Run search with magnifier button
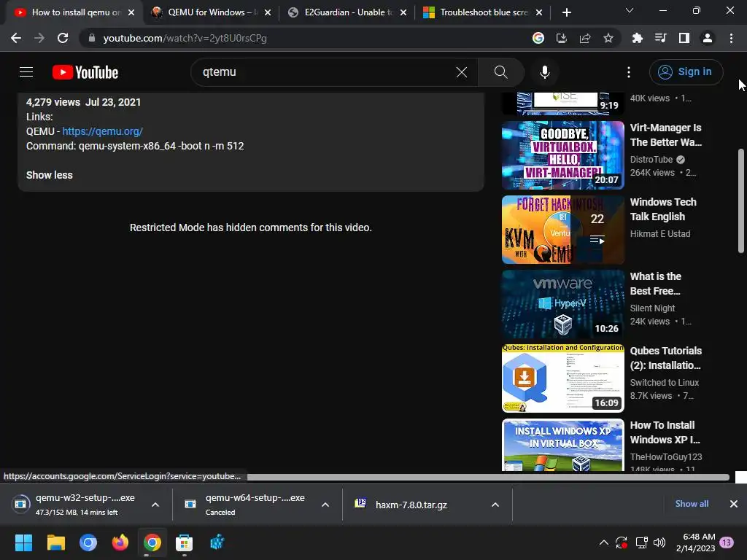747x560 pixels. click(x=500, y=72)
